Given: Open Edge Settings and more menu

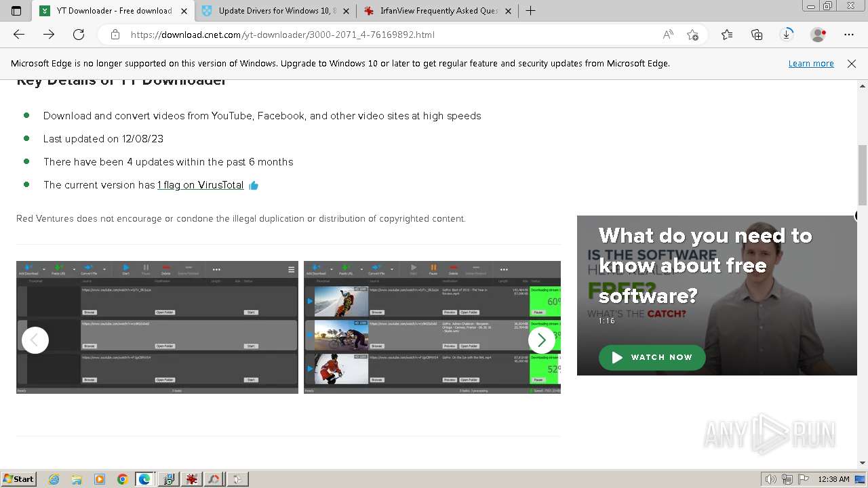Looking at the screenshot, I should 849,35.
